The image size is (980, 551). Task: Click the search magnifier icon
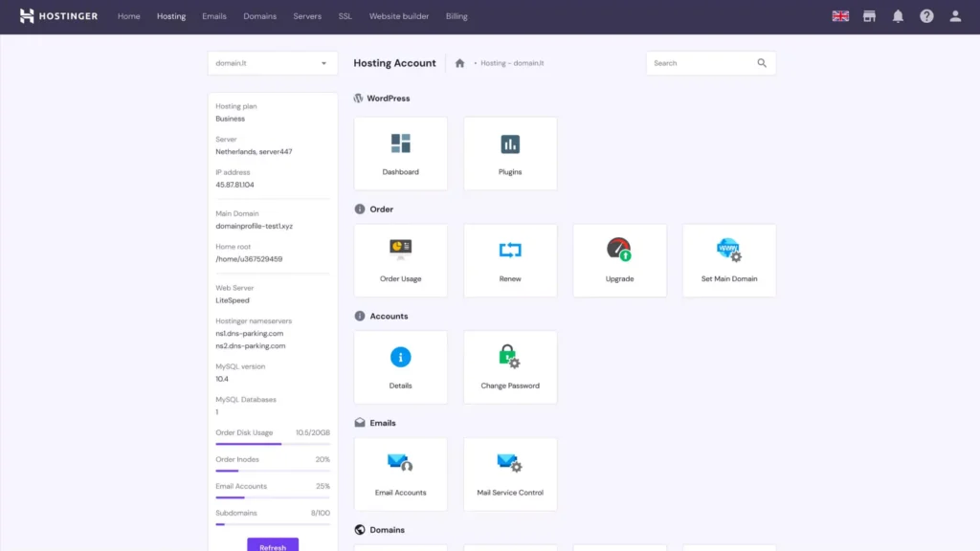click(x=762, y=63)
